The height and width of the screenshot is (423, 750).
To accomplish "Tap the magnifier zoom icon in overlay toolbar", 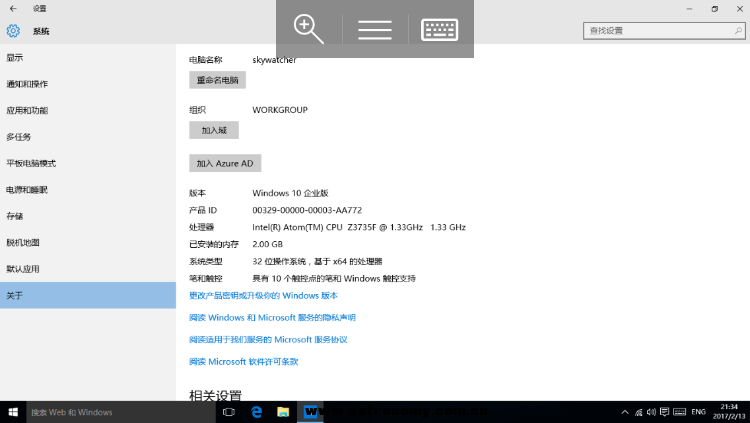I will [x=309, y=29].
